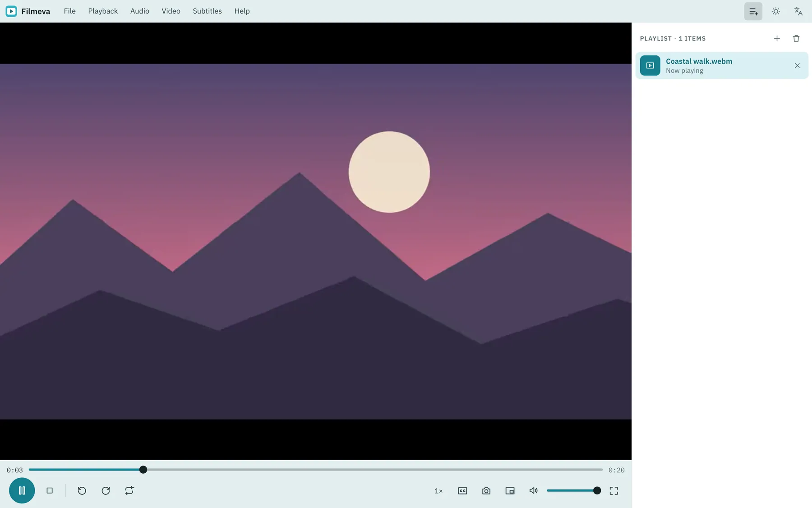This screenshot has width=812, height=508.
Task: Toggle closed captions (CC)
Action: coord(462,491)
